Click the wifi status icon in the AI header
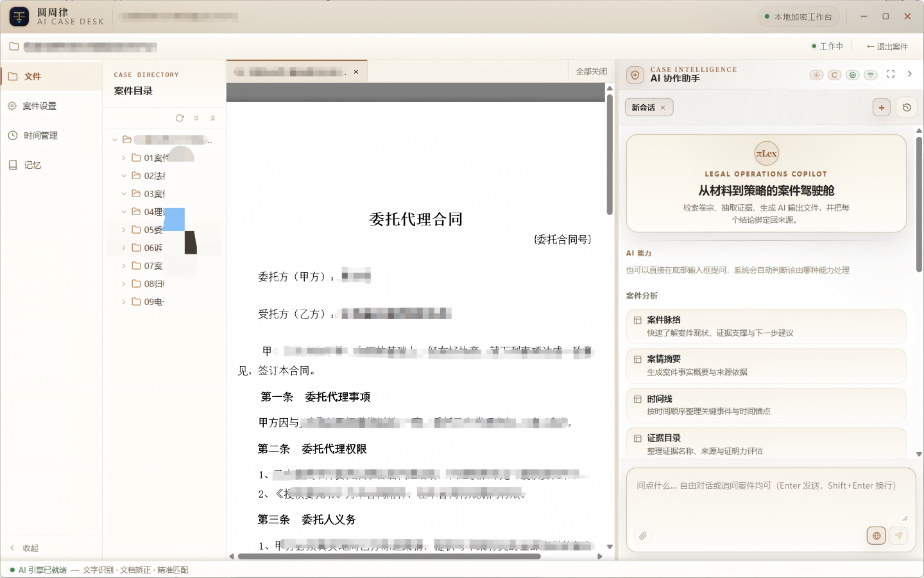Image resolution: width=924 pixels, height=578 pixels. pyautogui.click(x=871, y=75)
